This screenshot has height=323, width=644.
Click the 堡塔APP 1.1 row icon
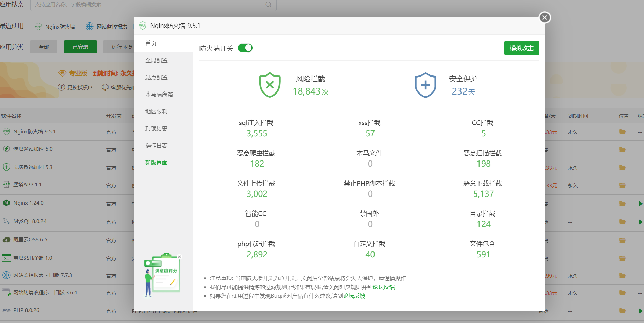point(6,185)
